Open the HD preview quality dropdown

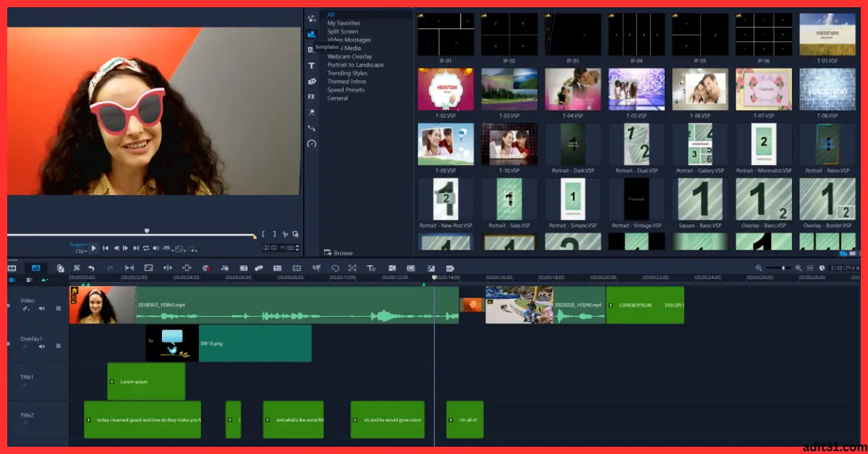point(167,248)
